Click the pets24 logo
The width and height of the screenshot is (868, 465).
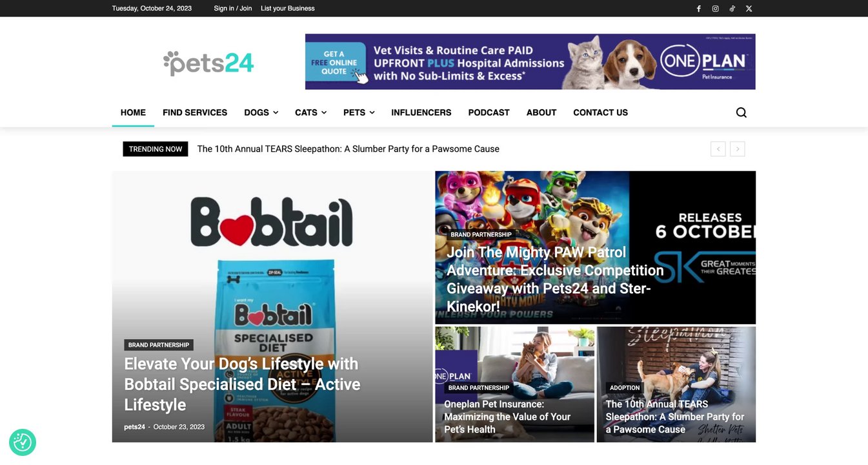(x=208, y=63)
